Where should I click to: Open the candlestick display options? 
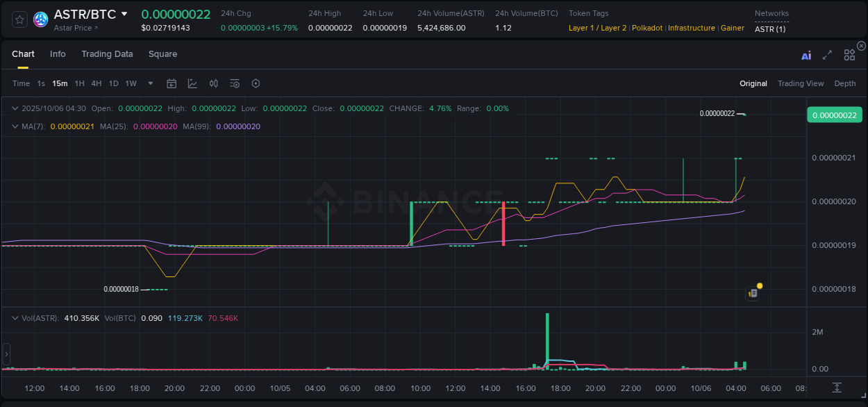pos(213,83)
